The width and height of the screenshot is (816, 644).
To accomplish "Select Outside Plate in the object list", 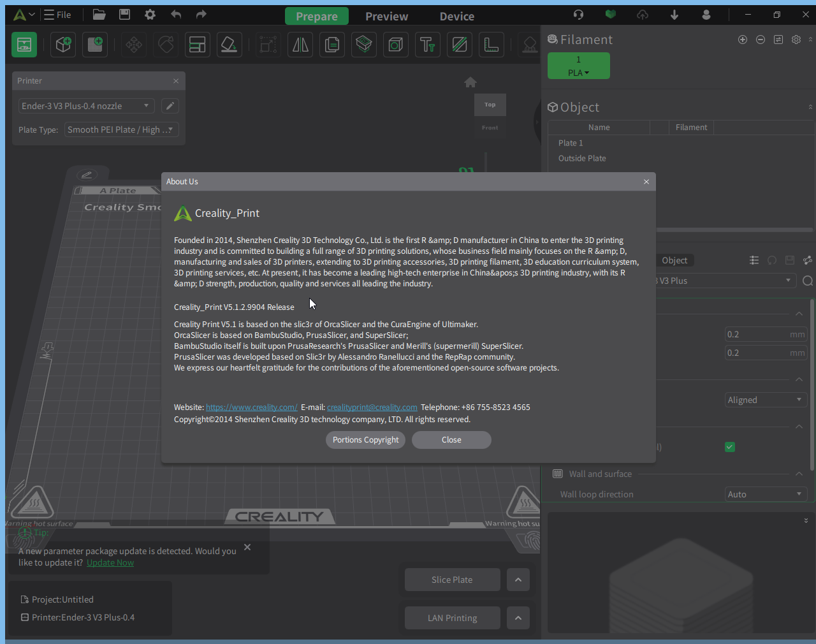I will [x=582, y=158].
